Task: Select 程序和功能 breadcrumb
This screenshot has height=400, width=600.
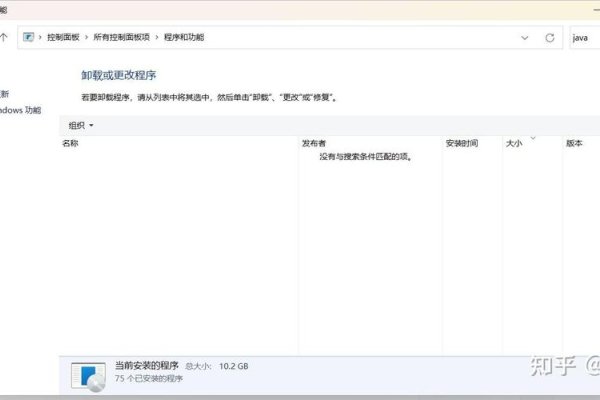Action: pyautogui.click(x=184, y=37)
